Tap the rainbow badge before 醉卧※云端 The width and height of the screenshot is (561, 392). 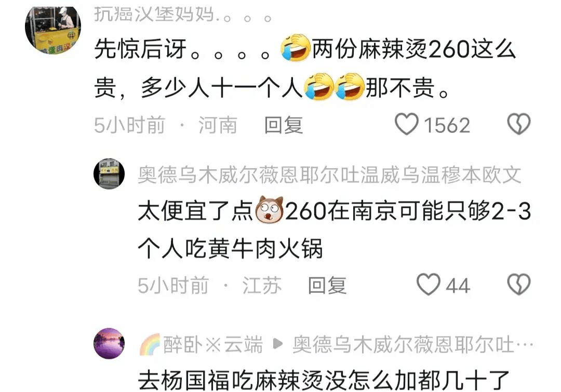point(150,344)
